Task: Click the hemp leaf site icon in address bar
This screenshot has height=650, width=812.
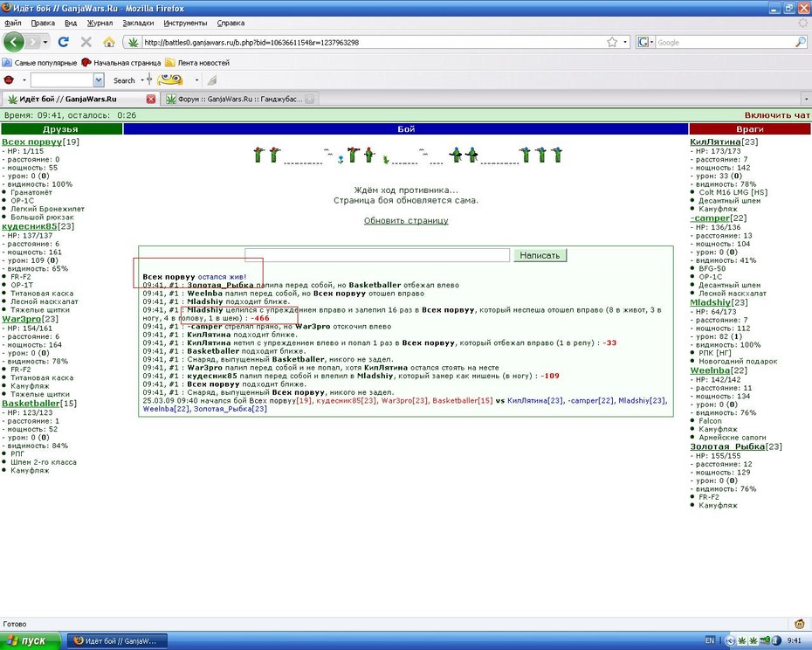Action: tap(133, 43)
